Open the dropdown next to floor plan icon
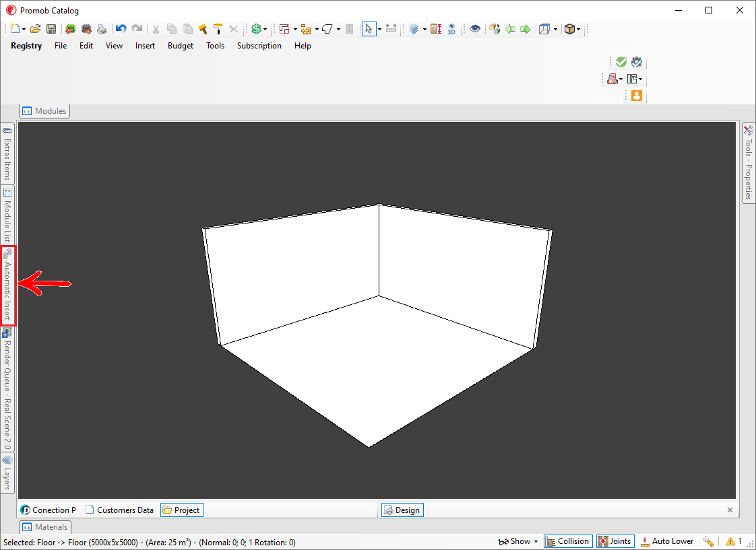 (x=294, y=30)
